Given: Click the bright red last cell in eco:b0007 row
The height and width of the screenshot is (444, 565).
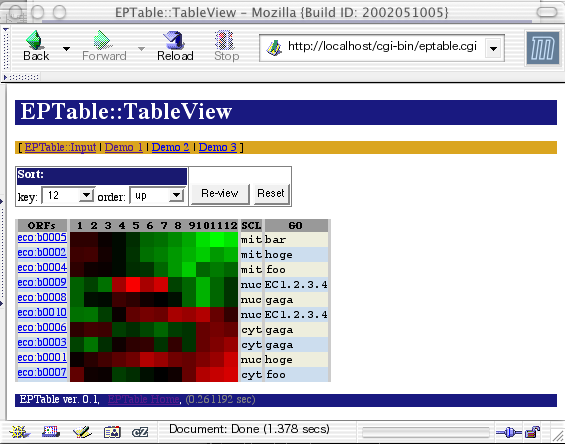Looking at the screenshot, I should [x=231, y=374].
